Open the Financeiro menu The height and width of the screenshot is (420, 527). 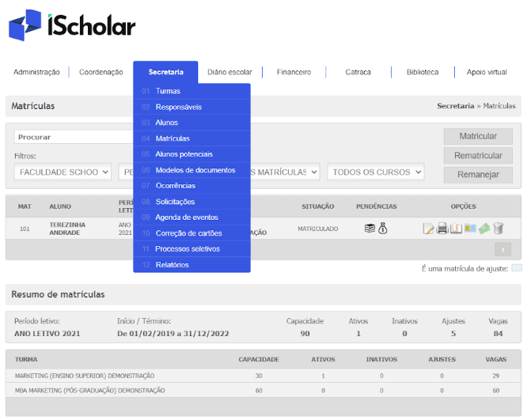click(x=294, y=72)
